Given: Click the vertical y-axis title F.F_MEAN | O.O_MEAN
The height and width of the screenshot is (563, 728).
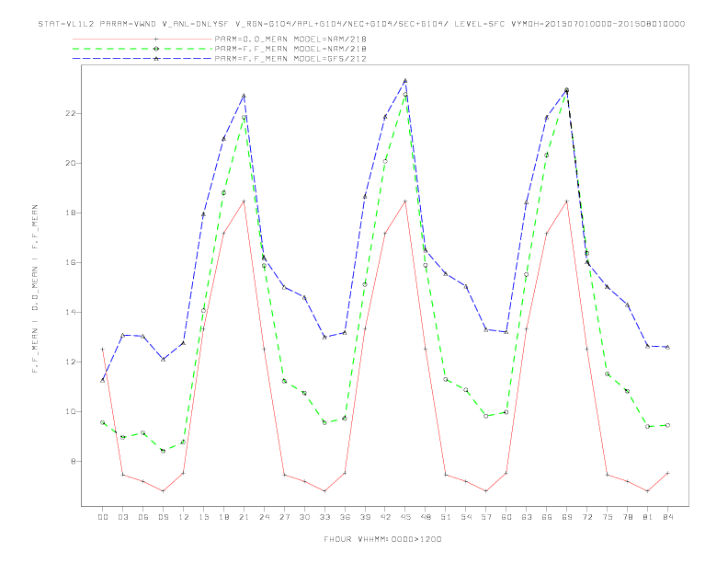Looking at the screenshot, I should (35, 289).
